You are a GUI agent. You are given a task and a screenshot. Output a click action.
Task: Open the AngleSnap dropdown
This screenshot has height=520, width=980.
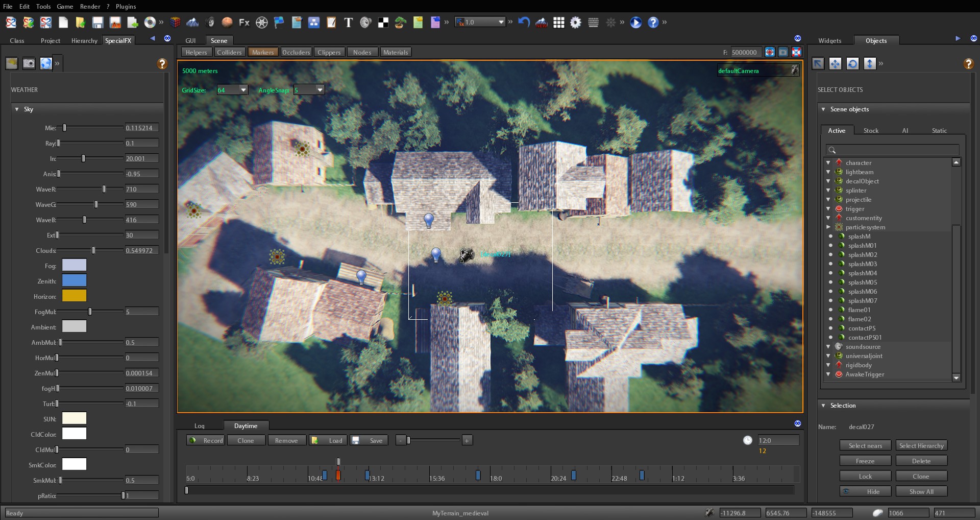(x=319, y=89)
